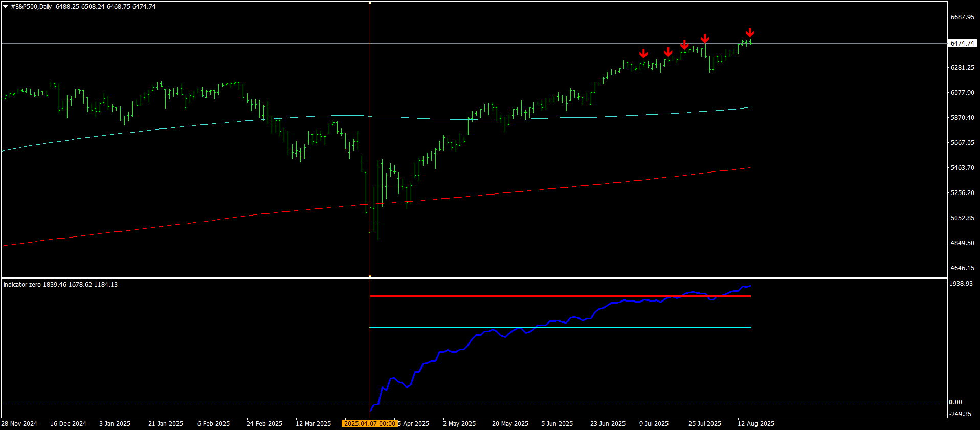Click the #S&P500,Daily chart title
The image size is (980, 430).
31,7
